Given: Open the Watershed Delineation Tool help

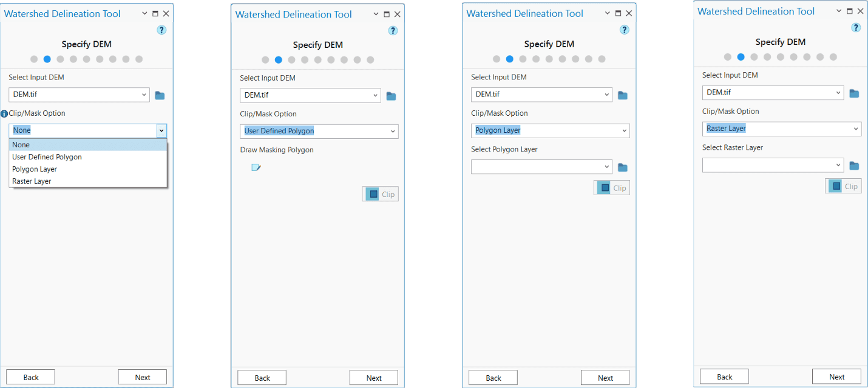Looking at the screenshot, I should coord(161,29).
